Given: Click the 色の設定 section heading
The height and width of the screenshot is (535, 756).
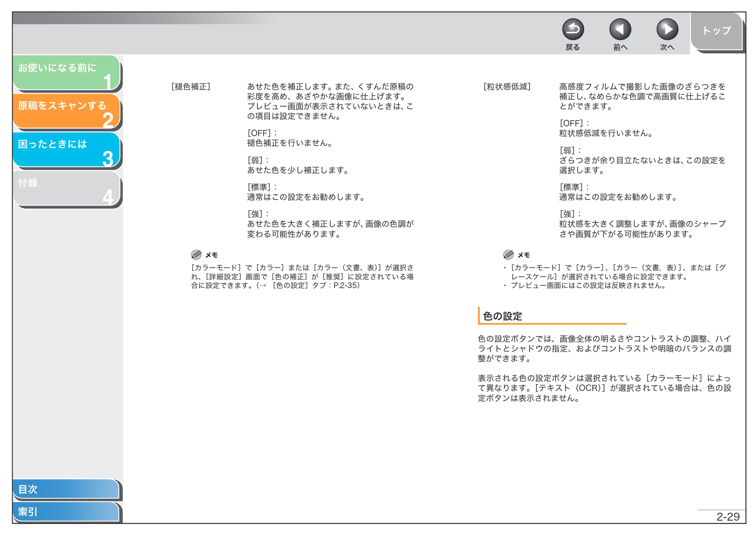Looking at the screenshot, I should pos(502,316).
